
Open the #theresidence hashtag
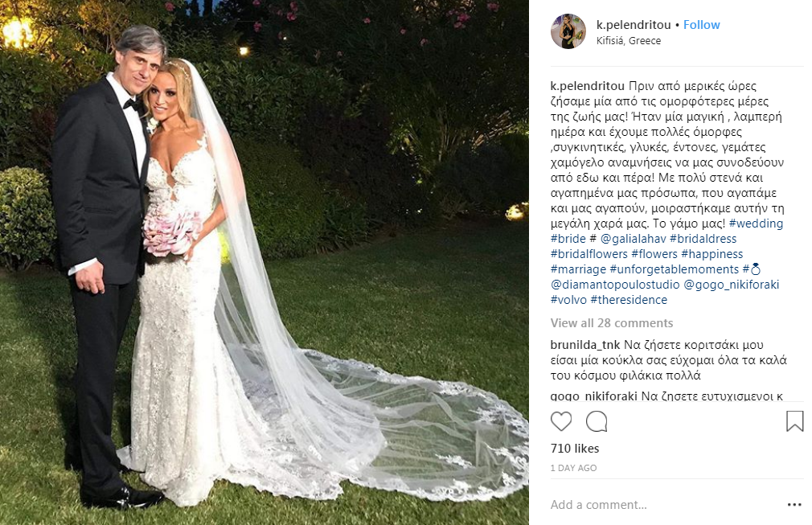629,300
